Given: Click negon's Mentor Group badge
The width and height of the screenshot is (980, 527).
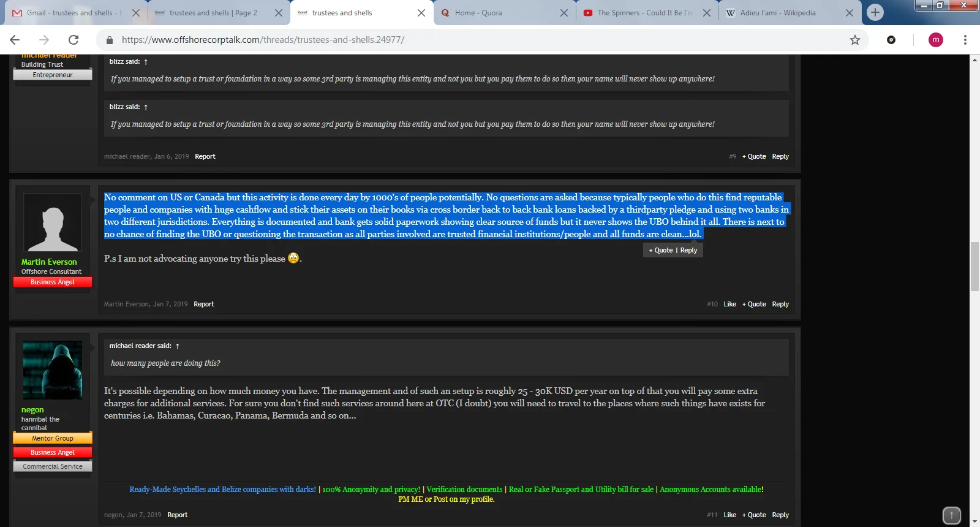Looking at the screenshot, I should pyautogui.click(x=53, y=438).
